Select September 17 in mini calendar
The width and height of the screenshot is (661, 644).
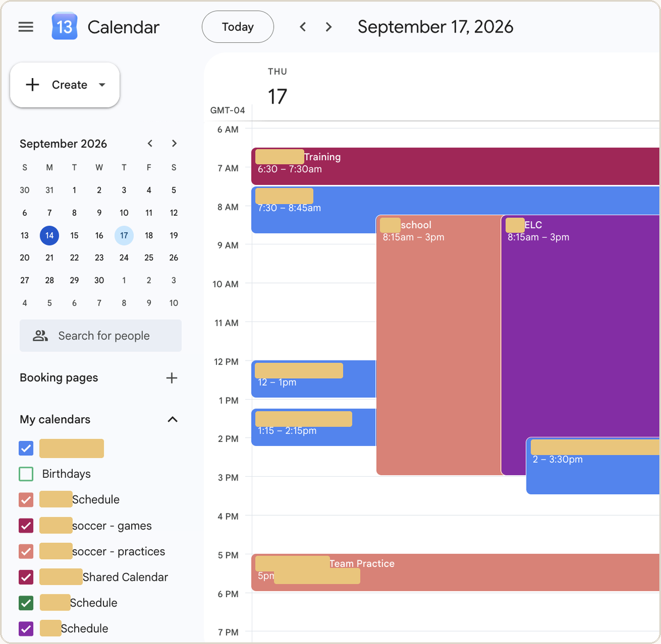[124, 236]
